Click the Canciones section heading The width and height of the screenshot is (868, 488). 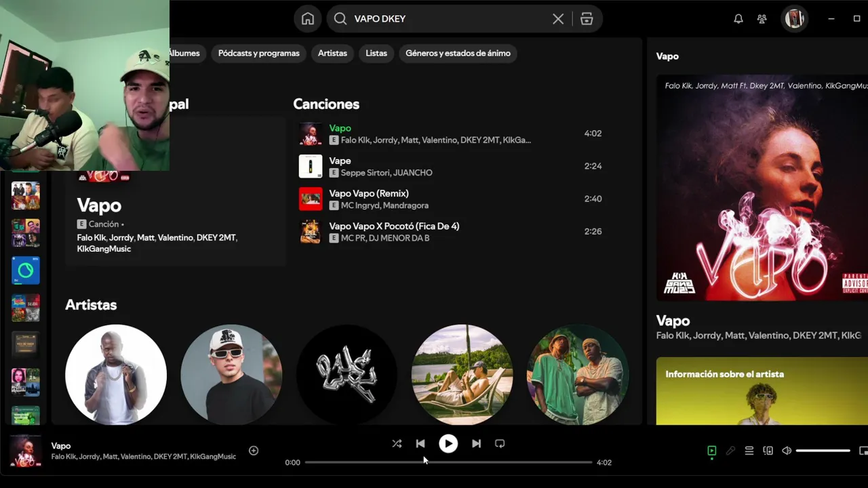coord(326,104)
